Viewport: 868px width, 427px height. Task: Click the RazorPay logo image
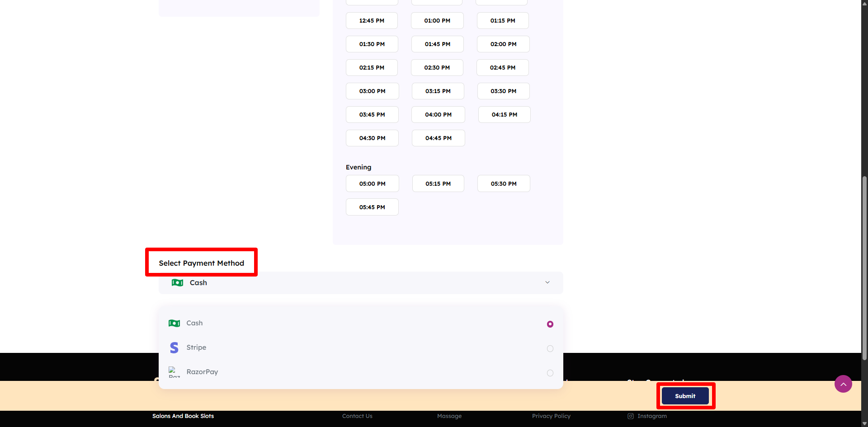point(174,372)
